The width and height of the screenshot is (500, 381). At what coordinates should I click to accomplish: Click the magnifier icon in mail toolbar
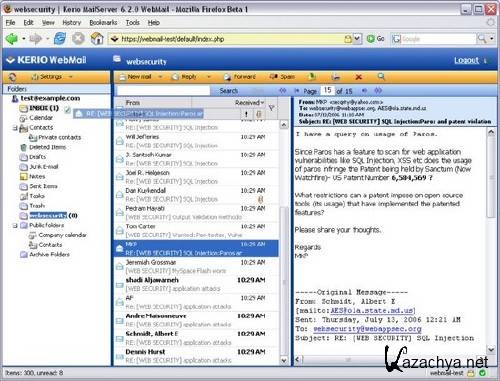pyautogui.click(x=381, y=77)
